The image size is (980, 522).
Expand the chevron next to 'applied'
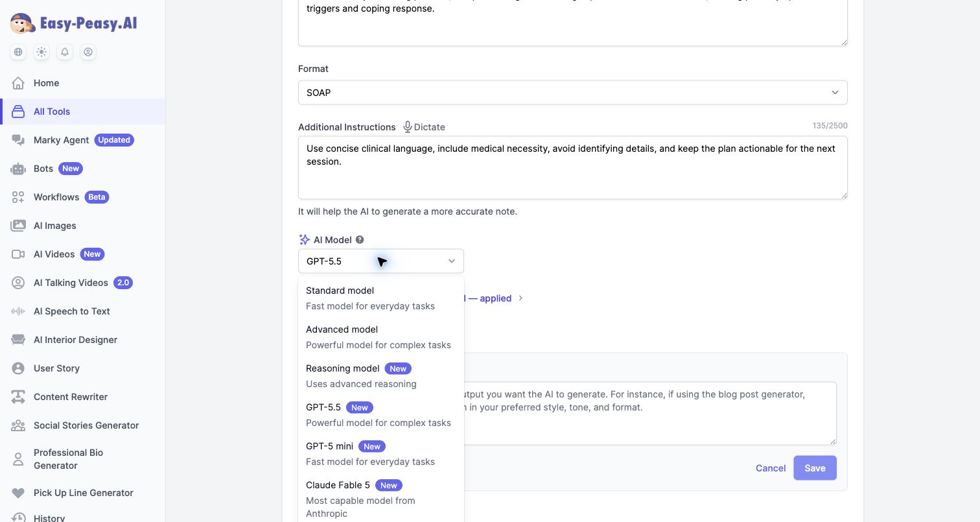click(520, 298)
